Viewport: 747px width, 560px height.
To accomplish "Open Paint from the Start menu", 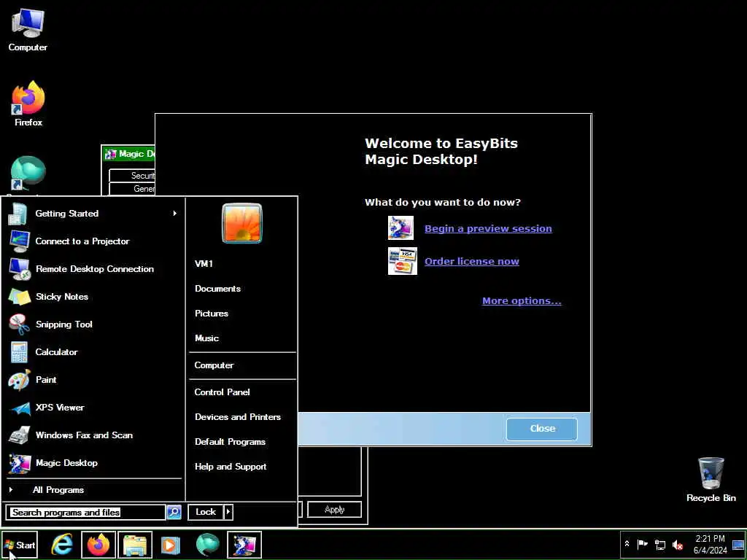I will point(93,379).
